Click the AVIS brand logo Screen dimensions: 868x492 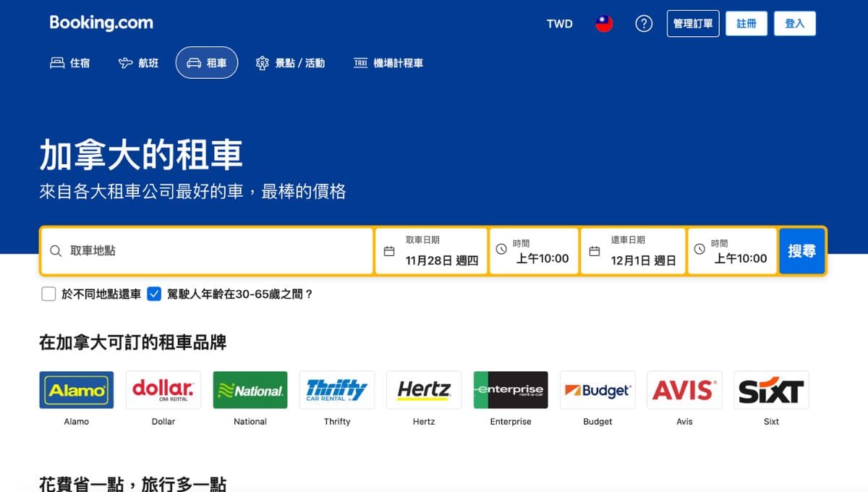click(x=684, y=390)
